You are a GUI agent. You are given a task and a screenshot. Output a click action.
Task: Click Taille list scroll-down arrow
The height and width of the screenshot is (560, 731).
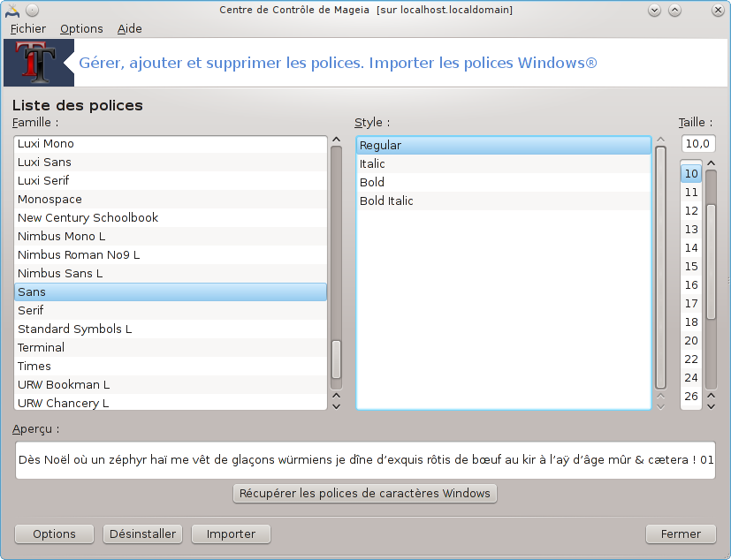click(x=711, y=406)
